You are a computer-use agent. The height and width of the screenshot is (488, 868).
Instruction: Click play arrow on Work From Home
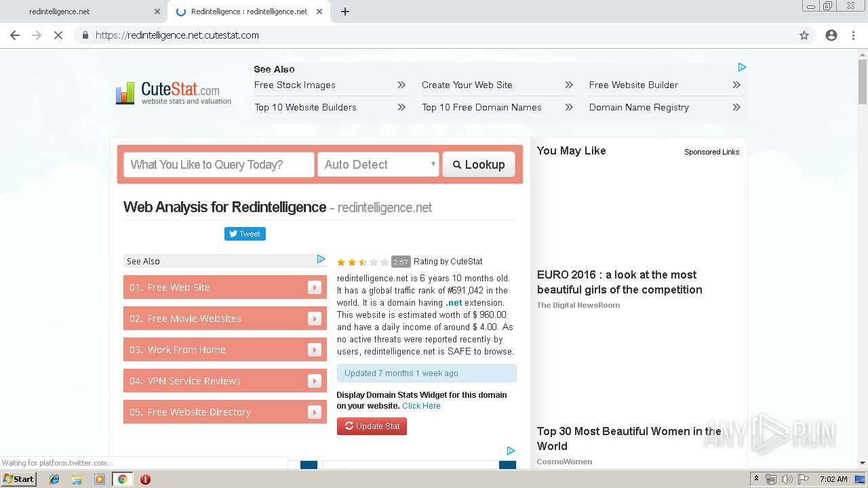pyautogui.click(x=314, y=350)
